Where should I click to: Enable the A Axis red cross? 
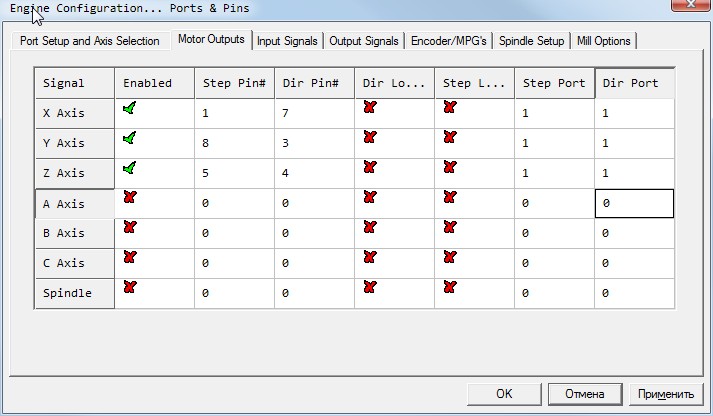129,197
